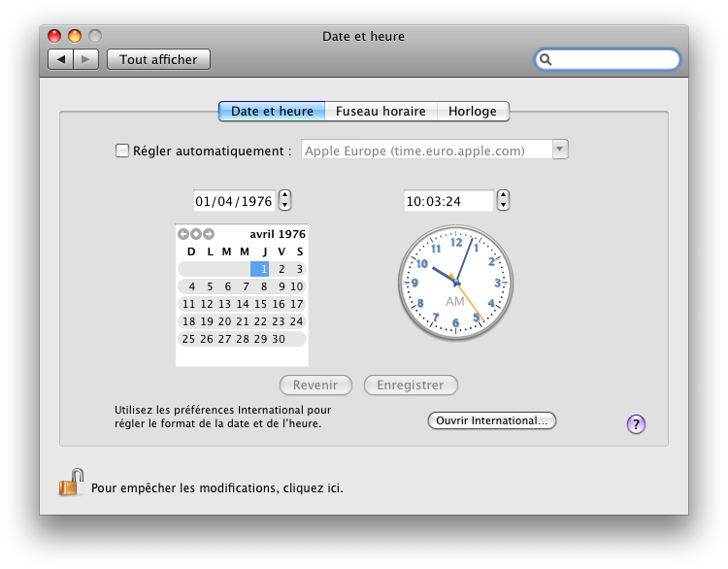Select day 10 in the calendar

click(x=297, y=286)
